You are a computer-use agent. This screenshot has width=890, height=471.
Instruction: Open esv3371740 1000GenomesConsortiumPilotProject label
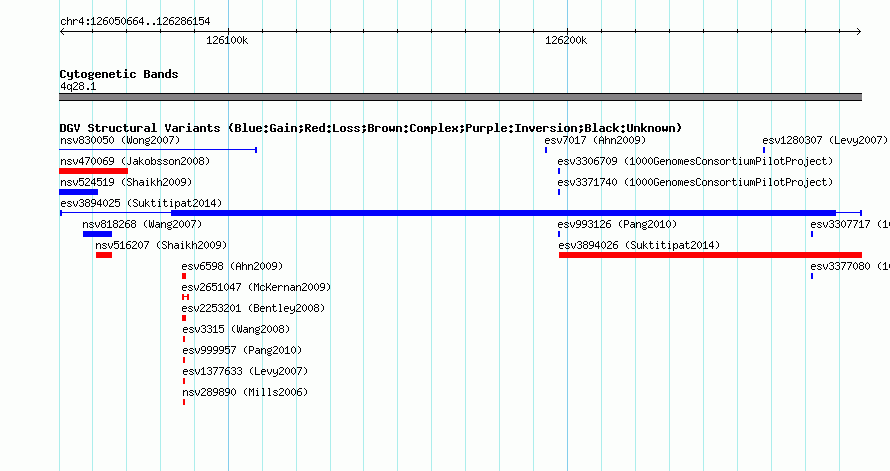695,182
